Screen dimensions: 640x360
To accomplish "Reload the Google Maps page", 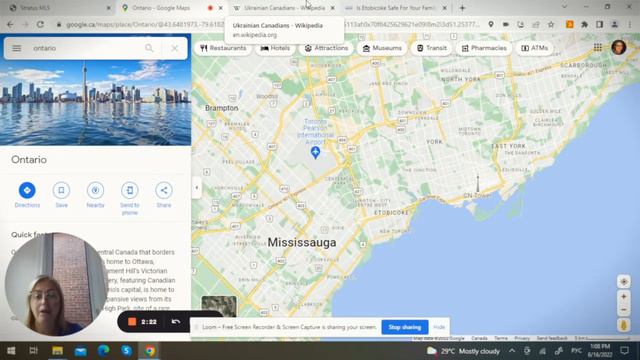I will pos(40,24).
